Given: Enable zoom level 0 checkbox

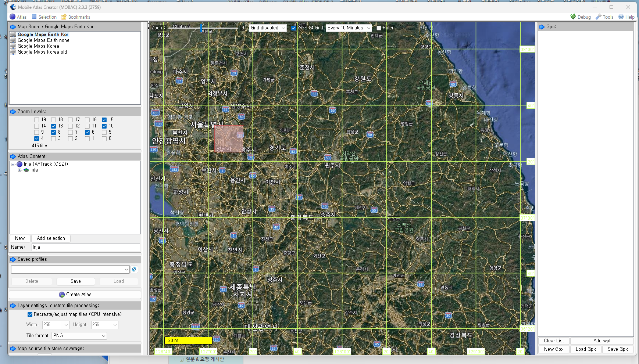Looking at the screenshot, I should coord(104,138).
